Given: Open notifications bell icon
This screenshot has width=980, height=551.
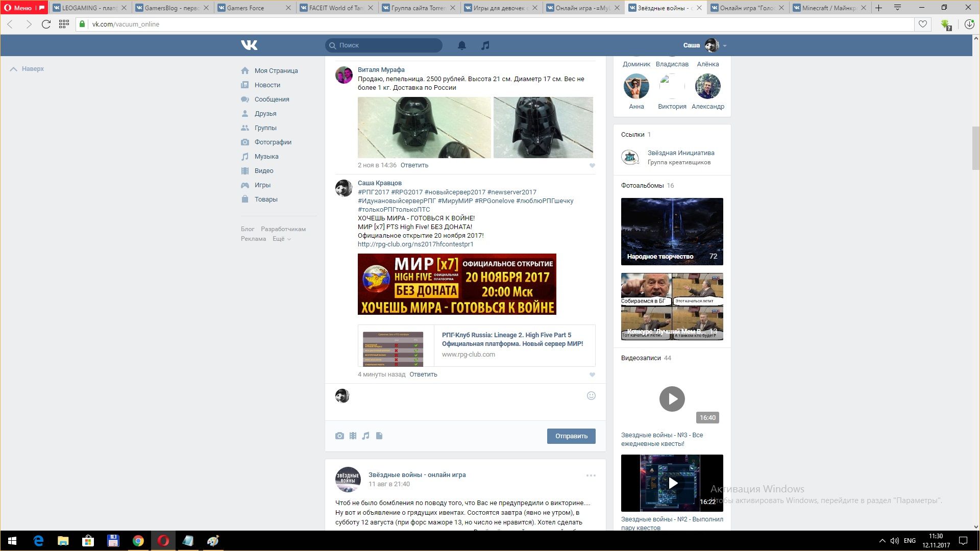Looking at the screenshot, I should tap(462, 45).
